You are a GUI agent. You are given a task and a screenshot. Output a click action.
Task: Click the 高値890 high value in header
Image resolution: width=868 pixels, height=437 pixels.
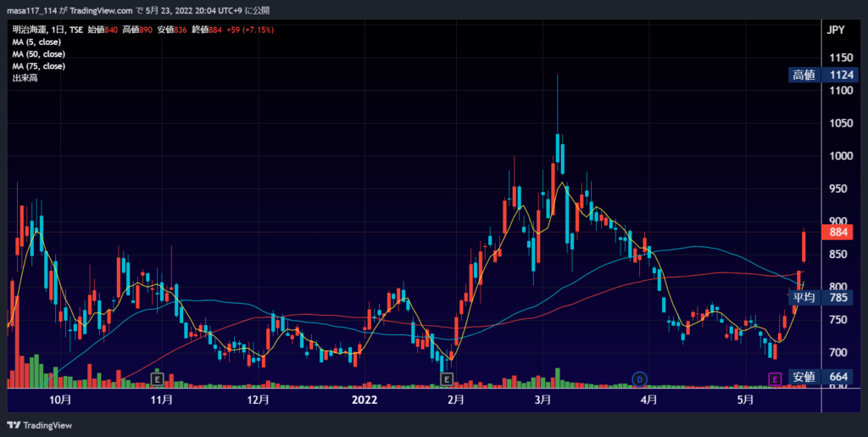click(137, 30)
